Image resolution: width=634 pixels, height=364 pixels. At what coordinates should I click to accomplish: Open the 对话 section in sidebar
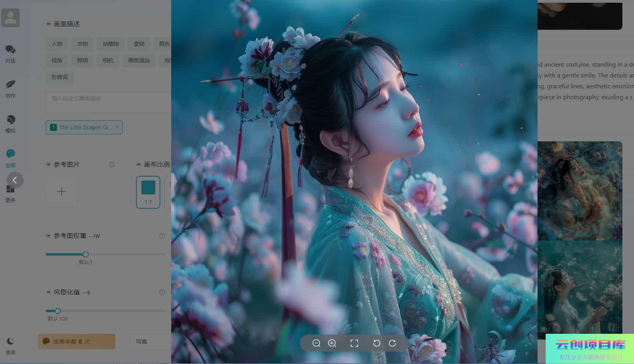click(10, 53)
